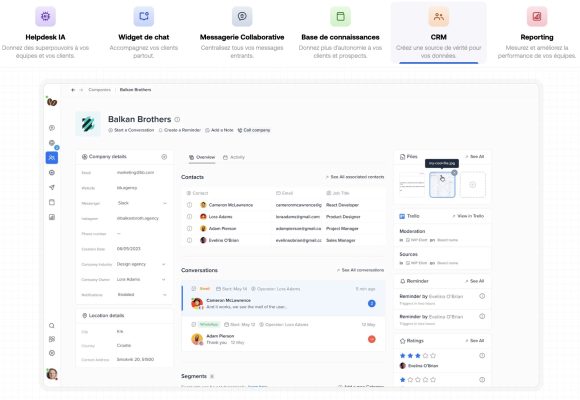The image size is (580, 400).
Task: Click the forward arrow in breadcrumb
Action: tap(81, 90)
